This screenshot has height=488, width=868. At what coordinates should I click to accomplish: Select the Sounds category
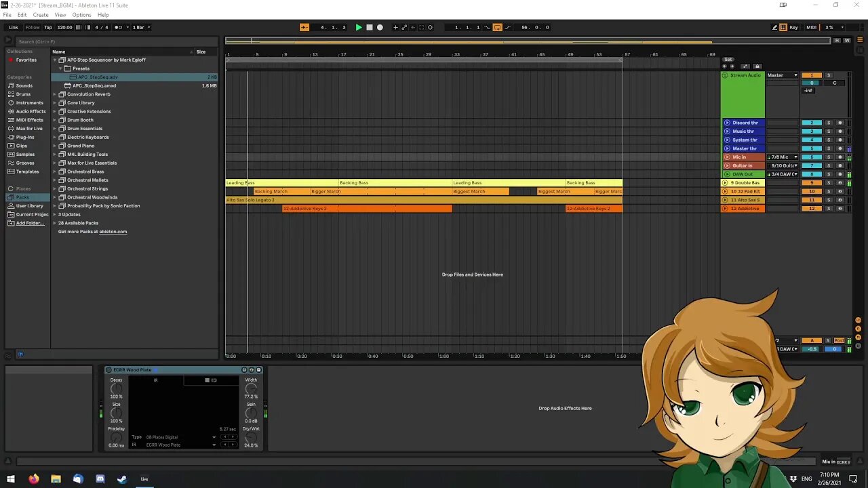tap(24, 85)
